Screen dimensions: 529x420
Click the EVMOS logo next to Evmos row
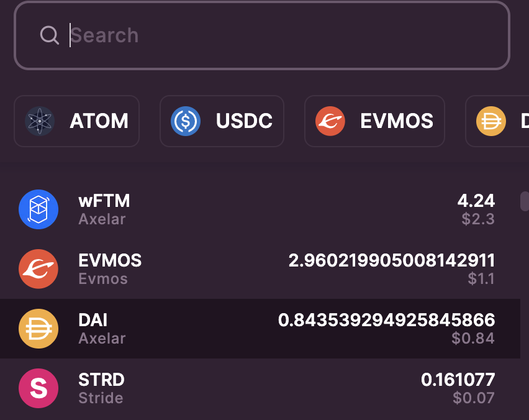pos(38,268)
